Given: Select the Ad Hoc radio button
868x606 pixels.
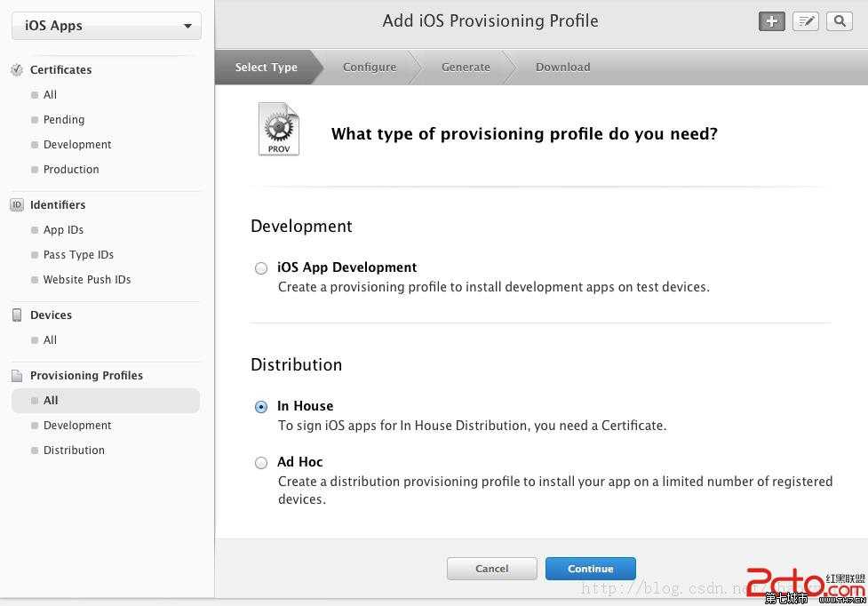Looking at the screenshot, I should (260, 463).
